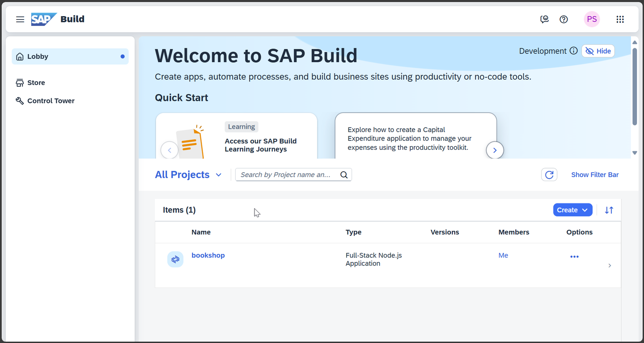Click Show Filter Bar
The width and height of the screenshot is (644, 343).
[x=595, y=175]
